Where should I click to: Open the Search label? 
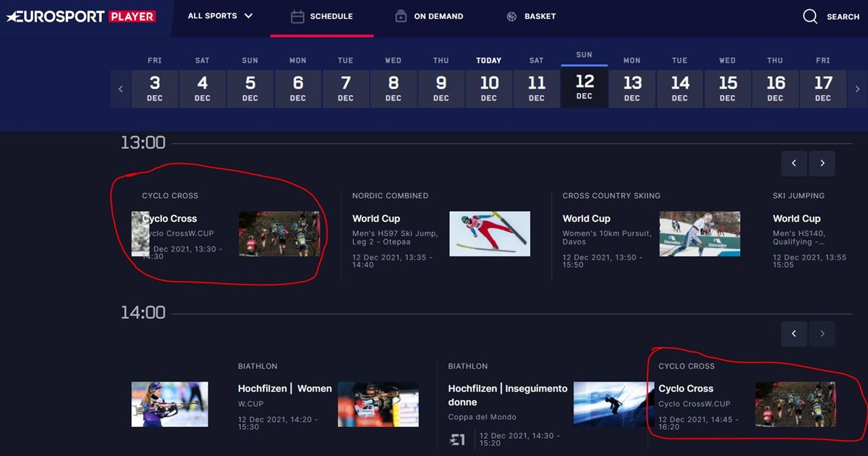click(843, 17)
